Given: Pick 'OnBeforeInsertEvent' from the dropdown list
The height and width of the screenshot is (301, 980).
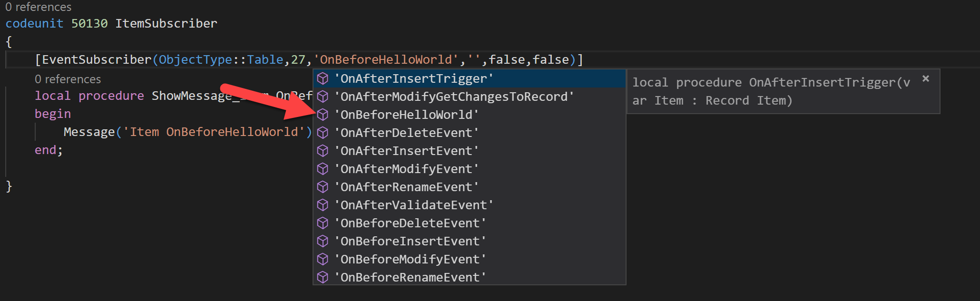Looking at the screenshot, I should (410, 241).
